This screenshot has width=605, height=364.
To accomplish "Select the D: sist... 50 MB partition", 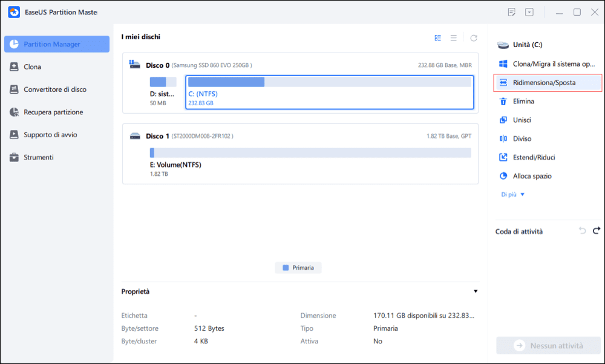I will [163, 92].
